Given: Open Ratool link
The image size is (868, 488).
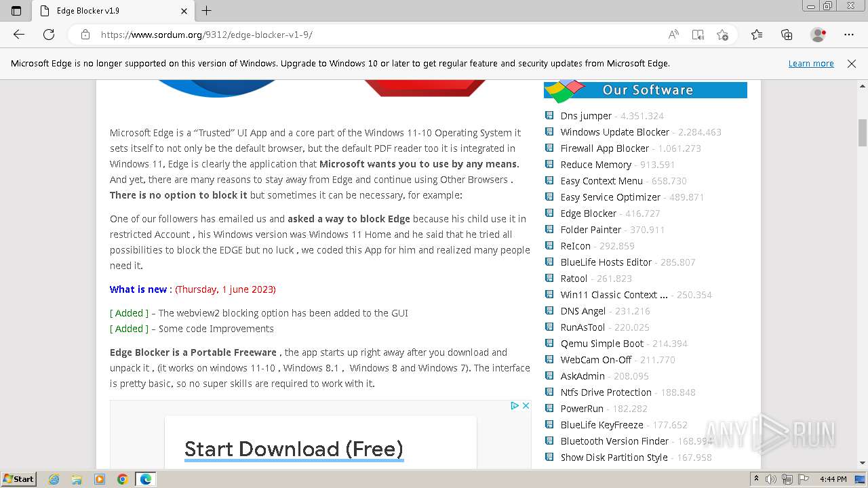Looking at the screenshot, I should (x=574, y=279).
